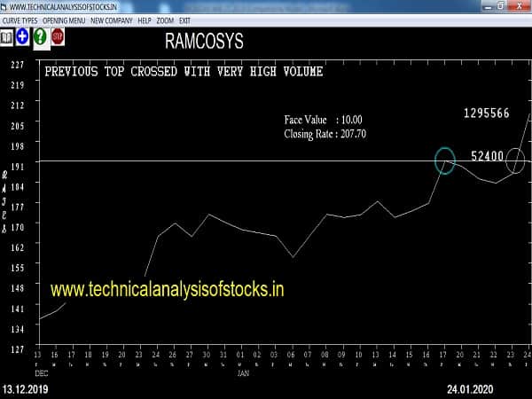Click the green question mark help icon

click(x=40, y=36)
